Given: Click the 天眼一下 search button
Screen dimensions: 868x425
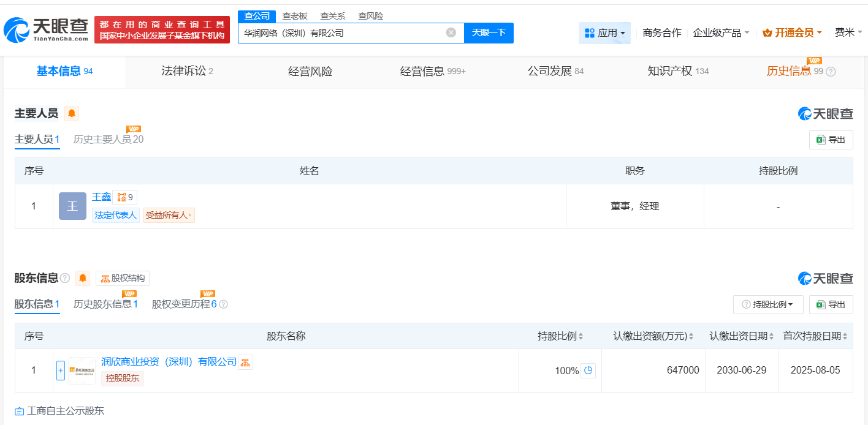Looking at the screenshot, I should tap(490, 32).
